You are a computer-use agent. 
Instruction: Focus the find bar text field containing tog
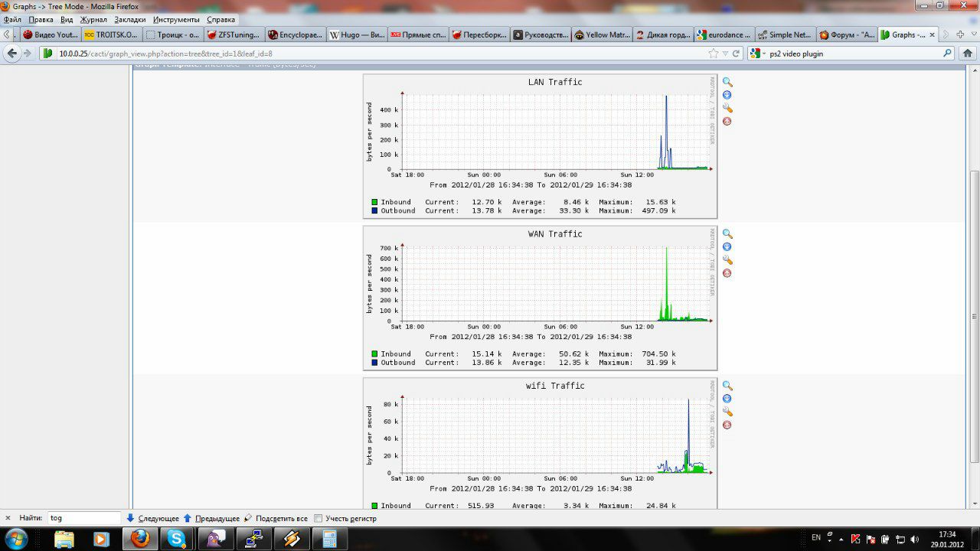click(x=84, y=518)
